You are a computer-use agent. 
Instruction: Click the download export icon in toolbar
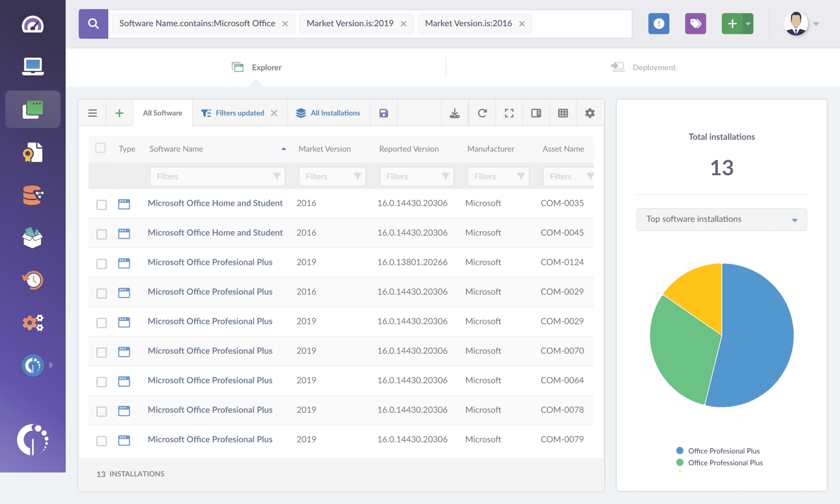pos(455,113)
